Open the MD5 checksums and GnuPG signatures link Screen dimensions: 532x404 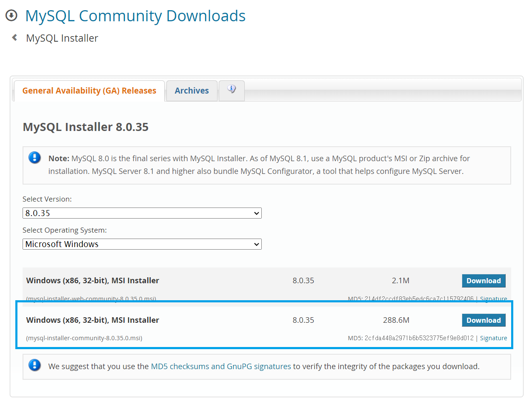pos(221,366)
